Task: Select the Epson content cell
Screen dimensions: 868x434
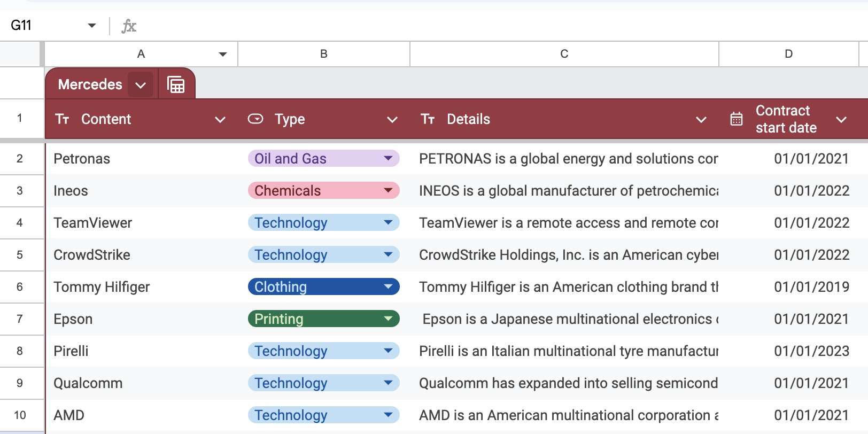Action: coord(142,319)
